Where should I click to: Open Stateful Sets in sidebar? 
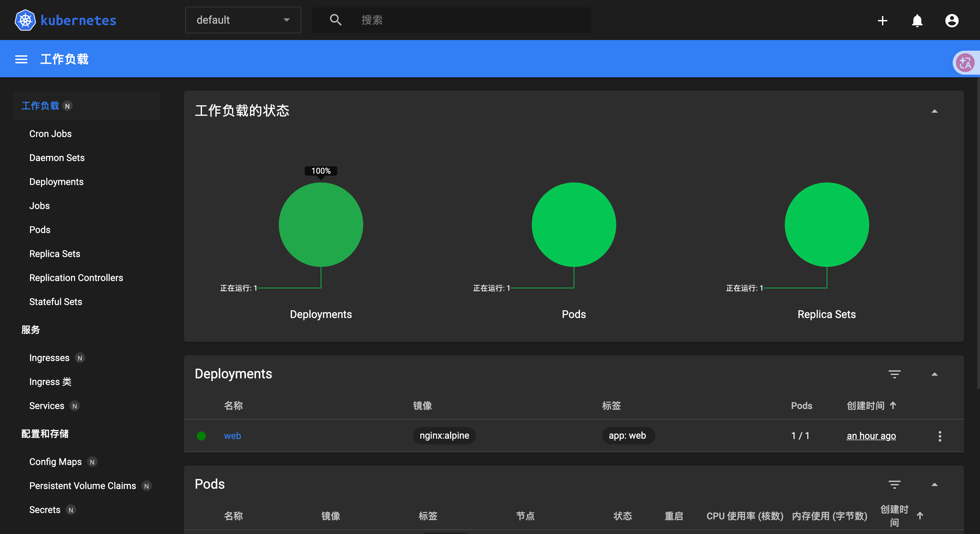pos(56,302)
